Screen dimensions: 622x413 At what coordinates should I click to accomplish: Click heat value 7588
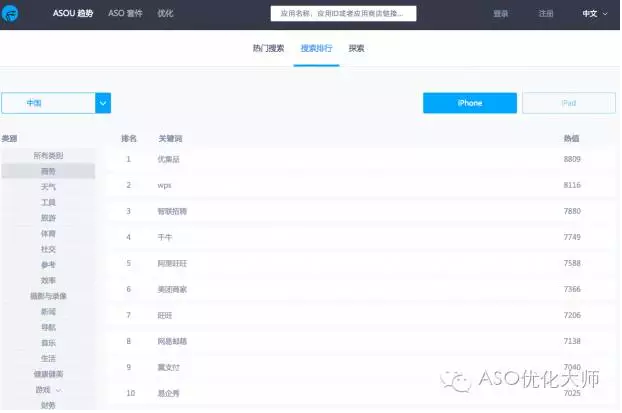tap(572, 263)
